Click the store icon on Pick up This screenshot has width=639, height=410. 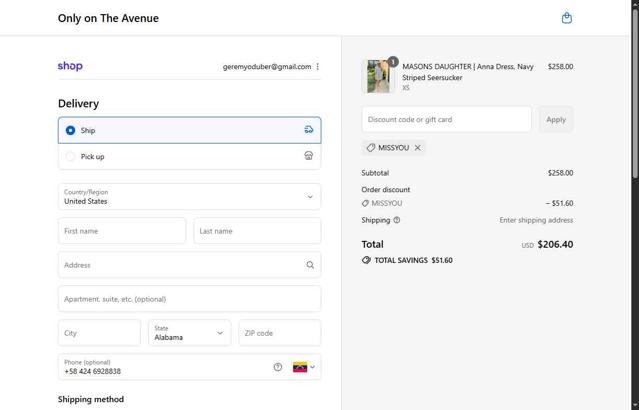309,156
